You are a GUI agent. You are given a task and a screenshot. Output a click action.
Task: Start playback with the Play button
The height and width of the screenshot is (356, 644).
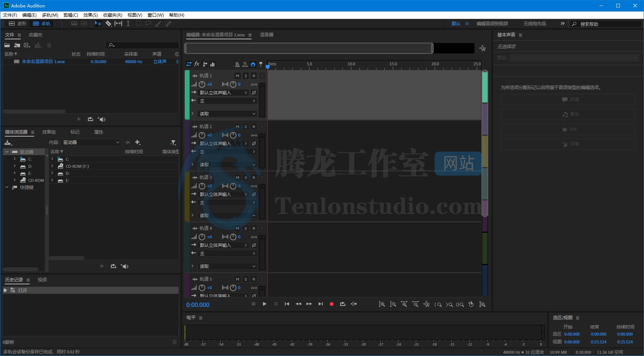(264, 304)
